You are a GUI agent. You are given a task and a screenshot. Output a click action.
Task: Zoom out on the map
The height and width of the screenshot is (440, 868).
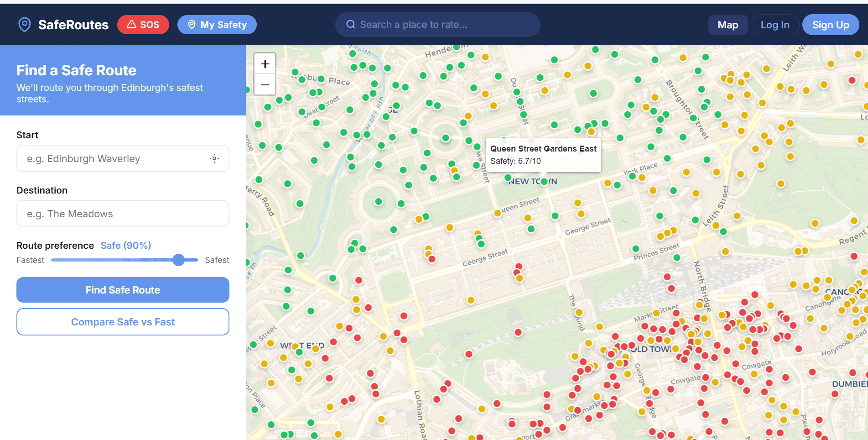pyautogui.click(x=265, y=85)
